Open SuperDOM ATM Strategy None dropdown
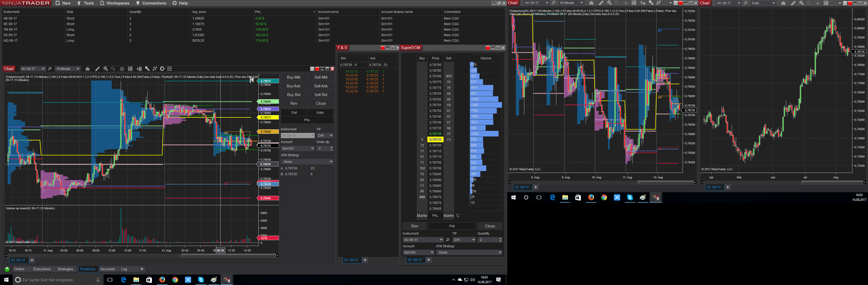The height and width of the screenshot is (285, 868). pyautogui.click(x=469, y=252)
